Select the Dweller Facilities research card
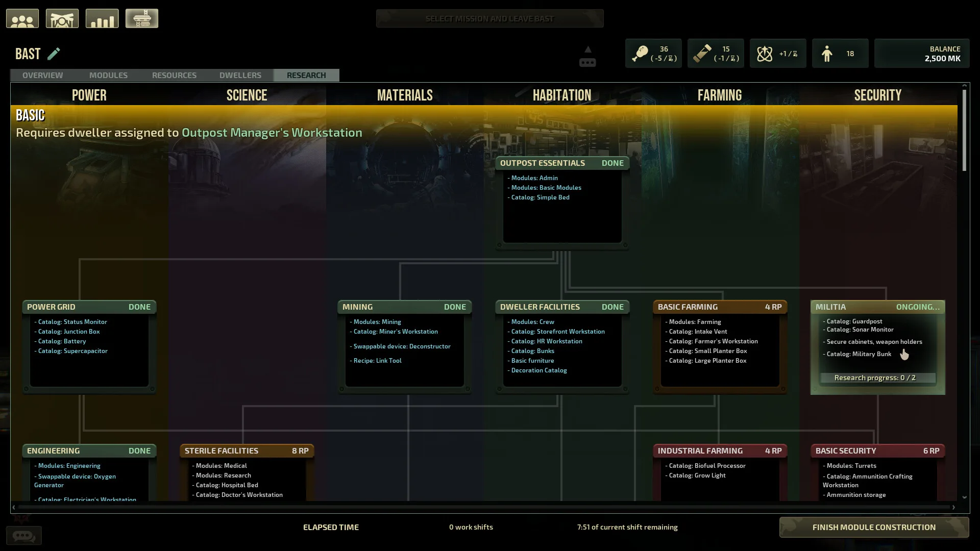Screen dimensions: 980x551 pyautogui.click(x=562, y=347)
